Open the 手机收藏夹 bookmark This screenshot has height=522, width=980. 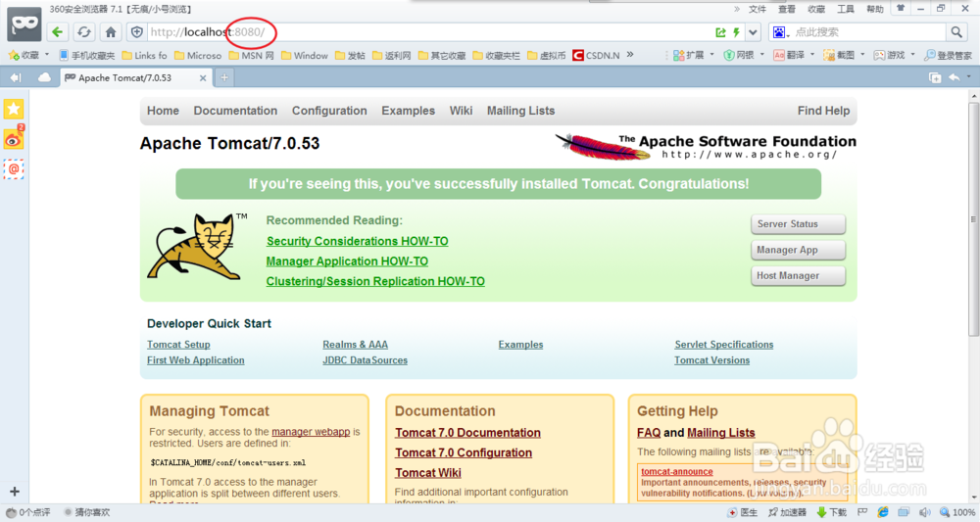87,55
